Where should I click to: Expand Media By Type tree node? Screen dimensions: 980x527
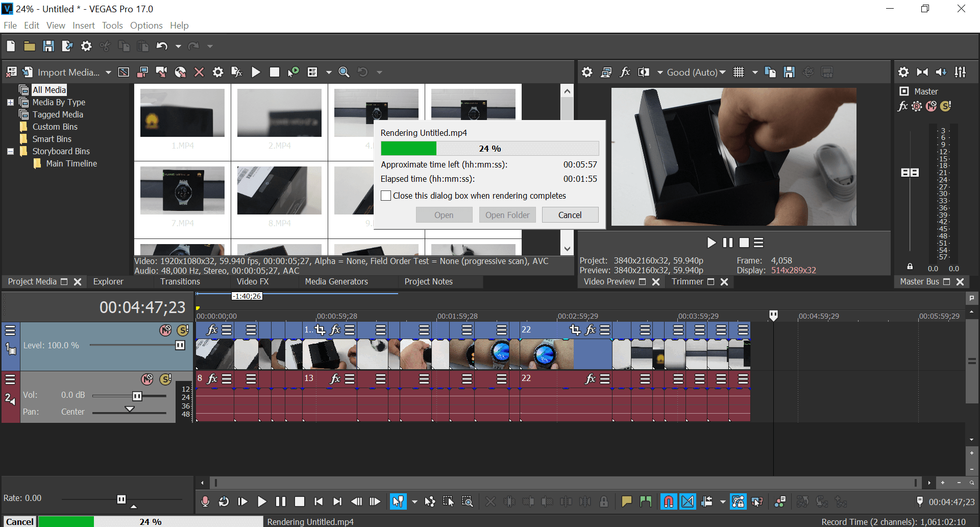click(x=10, y=102)
